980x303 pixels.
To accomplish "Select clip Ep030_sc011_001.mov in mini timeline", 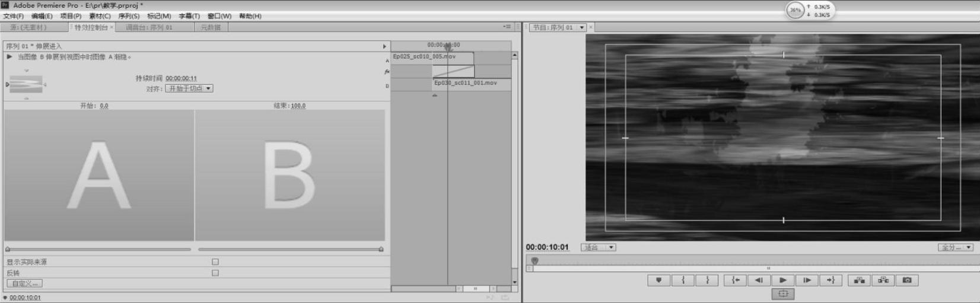I will click(x=472, y=84).
